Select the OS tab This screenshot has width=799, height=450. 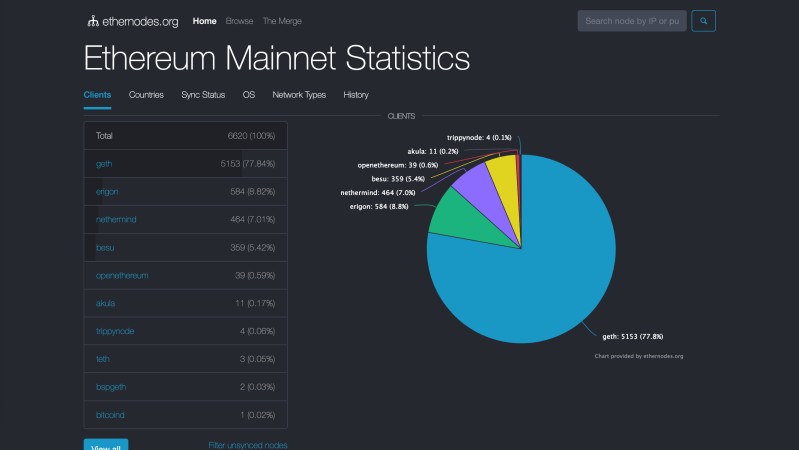point(248,95)
